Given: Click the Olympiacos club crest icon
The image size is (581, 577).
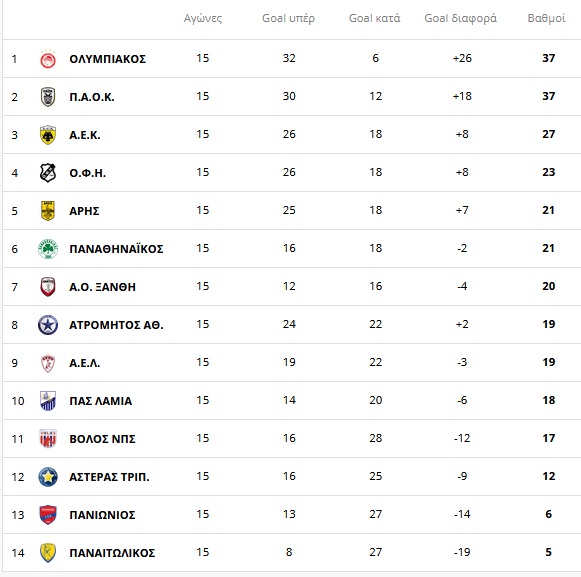Looking at the screenshot, I should [48, 59].
